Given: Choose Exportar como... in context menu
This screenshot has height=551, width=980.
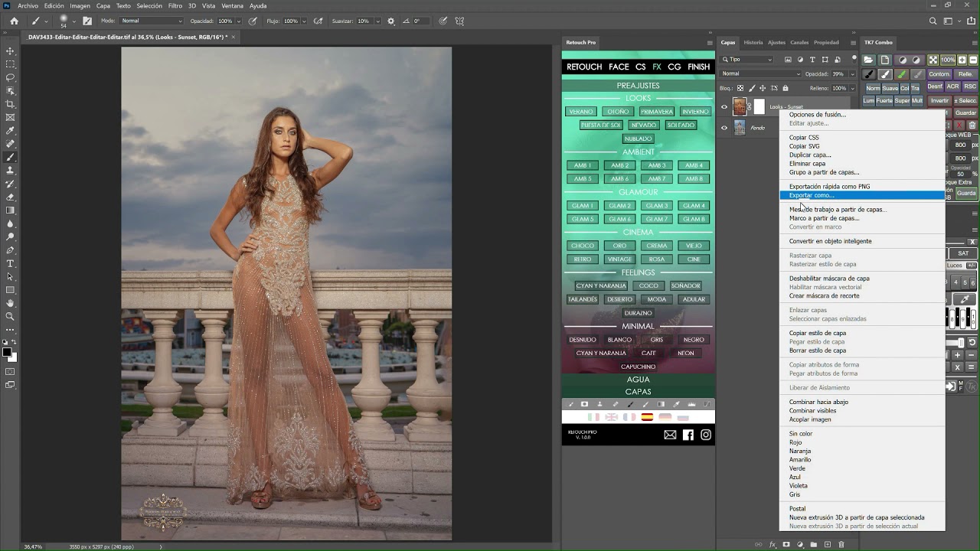Looking at the screenshot, I should [862, 195].
